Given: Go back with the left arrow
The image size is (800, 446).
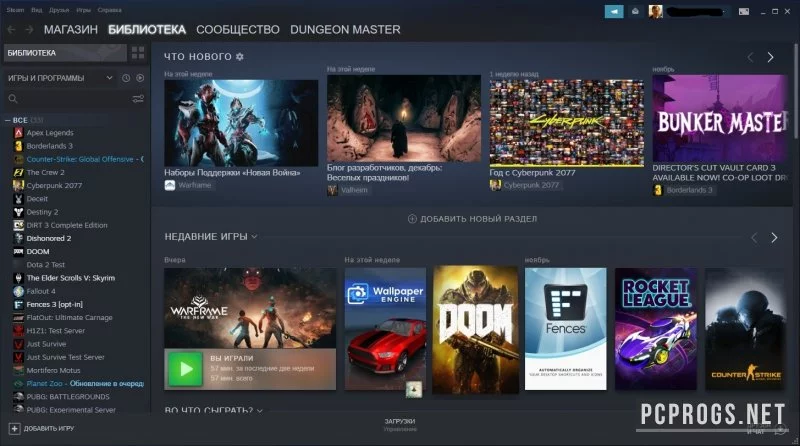Looking at the screenshot, I should (x=11, y=30).
